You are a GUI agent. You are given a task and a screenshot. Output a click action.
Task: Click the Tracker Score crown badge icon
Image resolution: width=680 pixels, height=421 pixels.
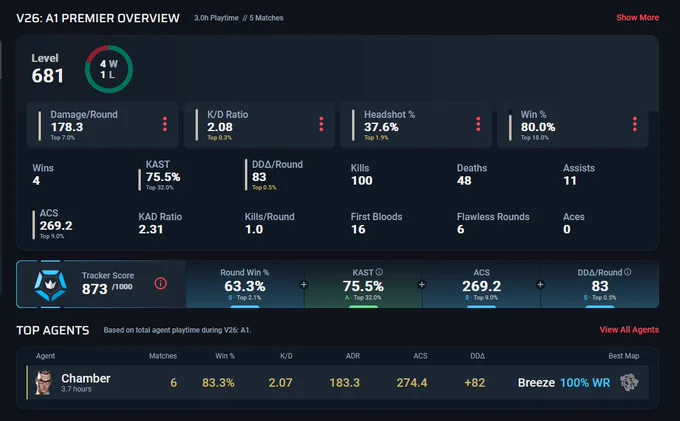(x=50, y=285)
